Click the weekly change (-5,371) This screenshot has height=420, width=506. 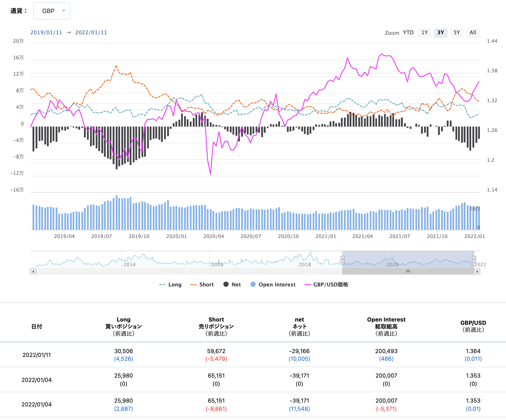point(386,409)
